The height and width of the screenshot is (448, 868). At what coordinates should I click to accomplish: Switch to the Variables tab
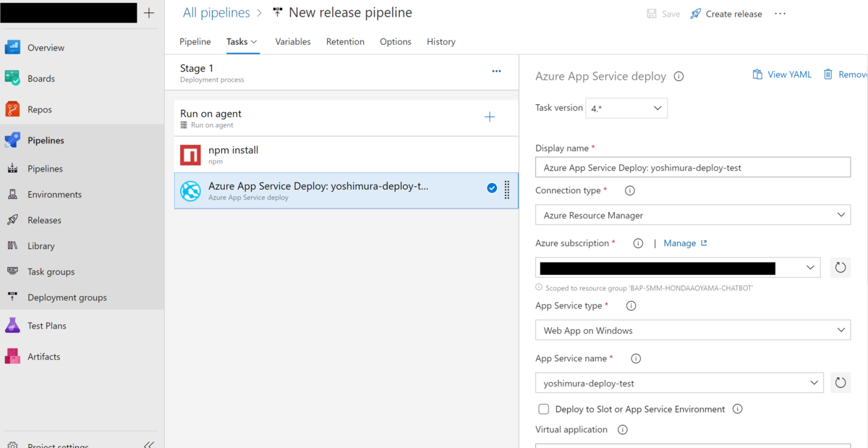(293, 41)
